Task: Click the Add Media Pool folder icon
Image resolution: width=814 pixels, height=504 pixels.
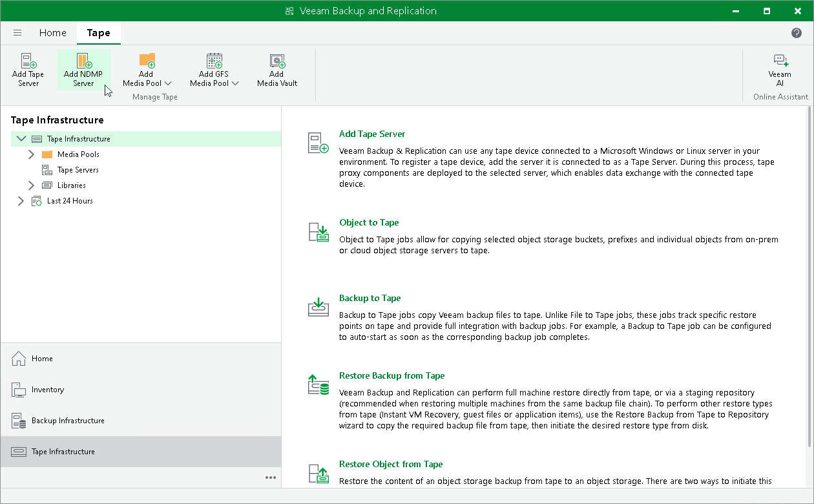Action: coord(147,61)
